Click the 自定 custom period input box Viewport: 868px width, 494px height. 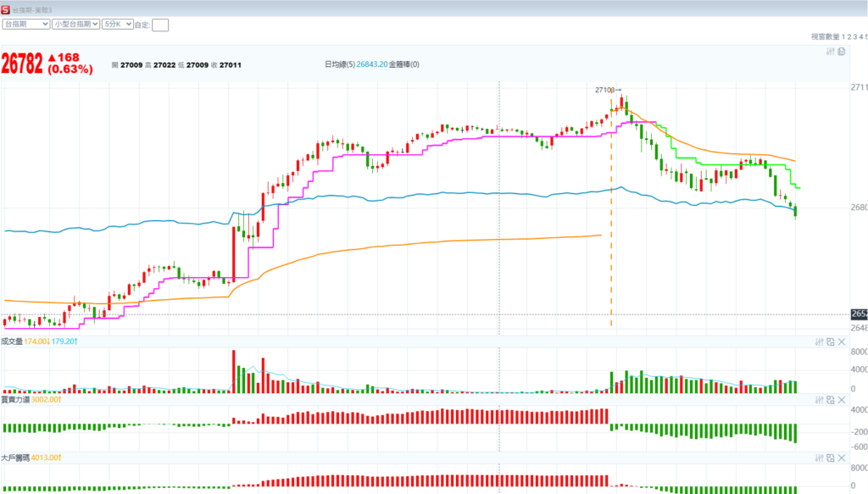[160, 25]
